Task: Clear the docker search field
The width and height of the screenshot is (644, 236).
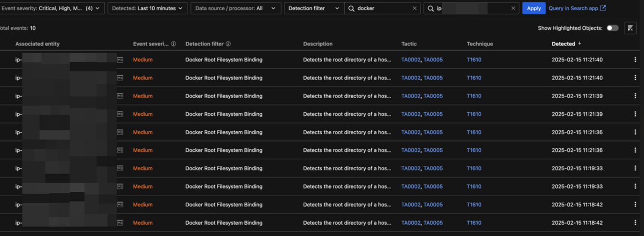Action: 414,8
